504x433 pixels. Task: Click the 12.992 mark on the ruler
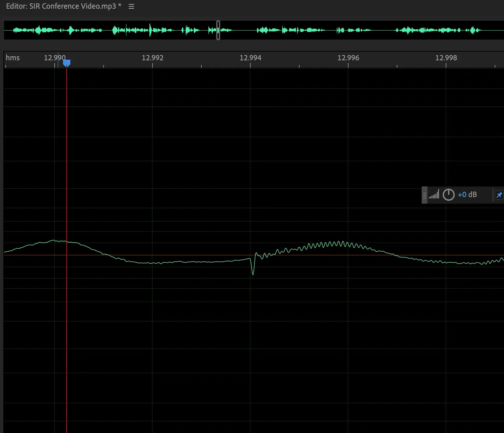point(152,58)
